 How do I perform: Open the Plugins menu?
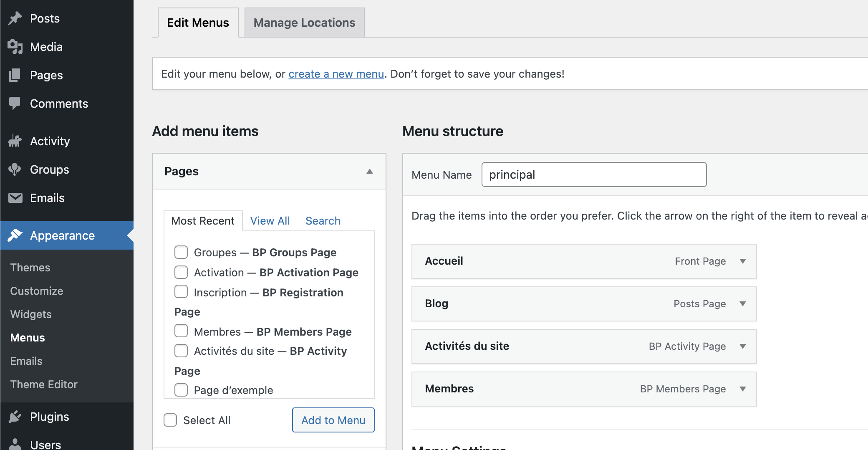coord(67,417)
